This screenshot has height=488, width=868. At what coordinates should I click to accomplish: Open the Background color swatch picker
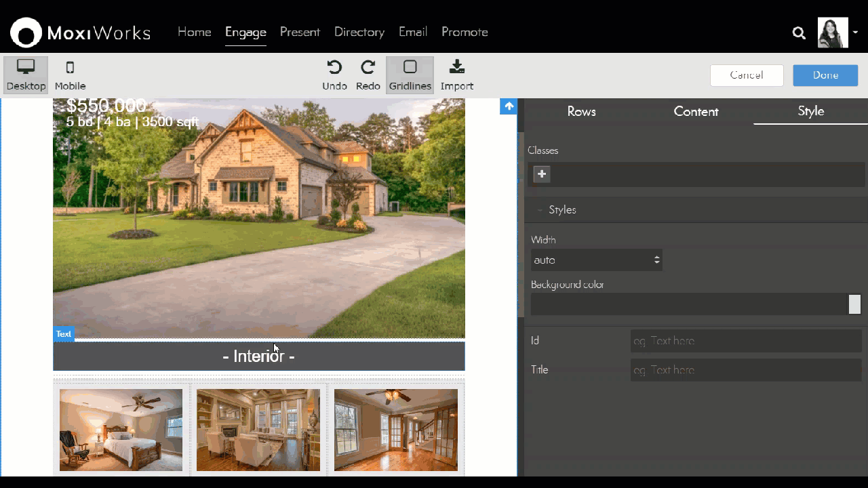pos(854,304)
